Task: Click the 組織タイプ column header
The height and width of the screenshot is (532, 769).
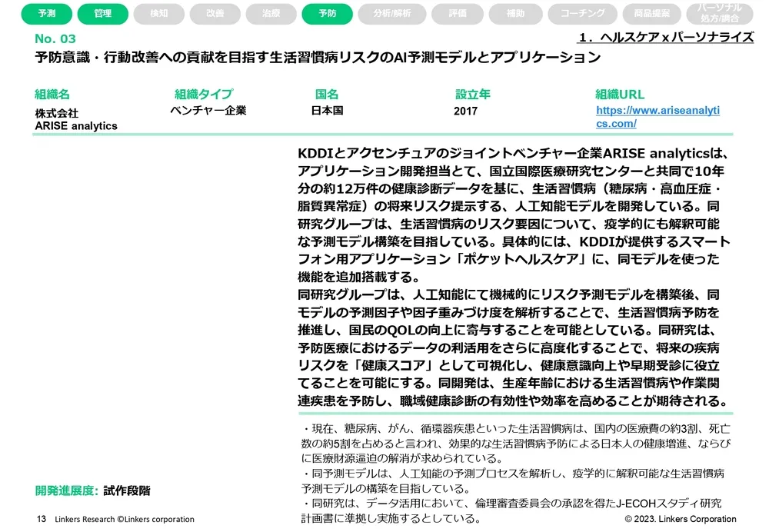Action: pyautogui.click(x=204, y=94)
